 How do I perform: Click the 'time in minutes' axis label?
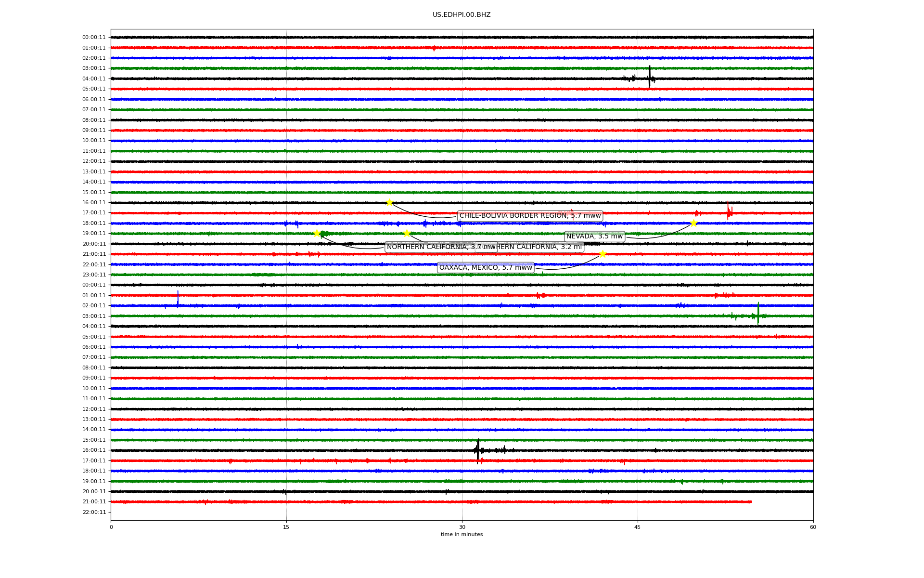click(462, 534)
